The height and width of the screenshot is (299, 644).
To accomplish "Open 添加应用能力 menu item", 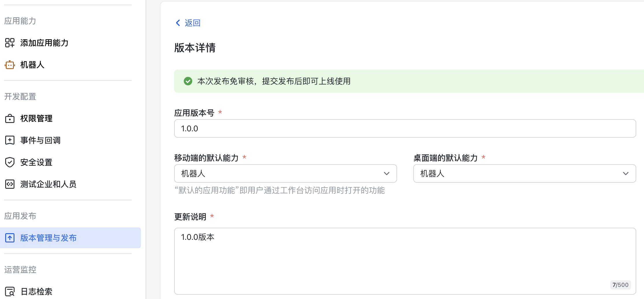I will tap(44, 43).
